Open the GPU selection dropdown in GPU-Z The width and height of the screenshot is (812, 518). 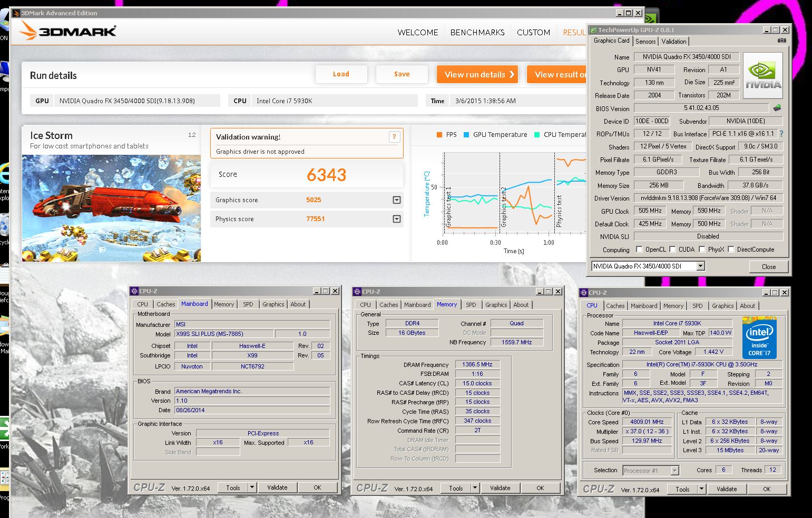tap(701, 266)
